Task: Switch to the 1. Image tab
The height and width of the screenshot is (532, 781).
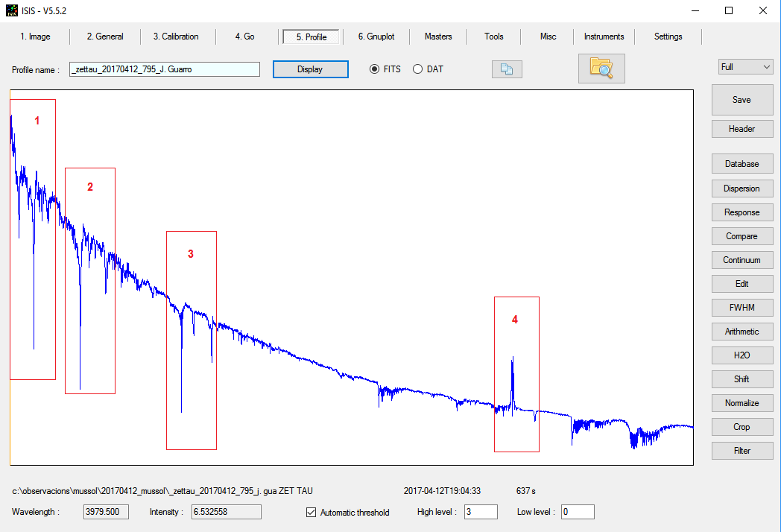Action: (35, 37)
